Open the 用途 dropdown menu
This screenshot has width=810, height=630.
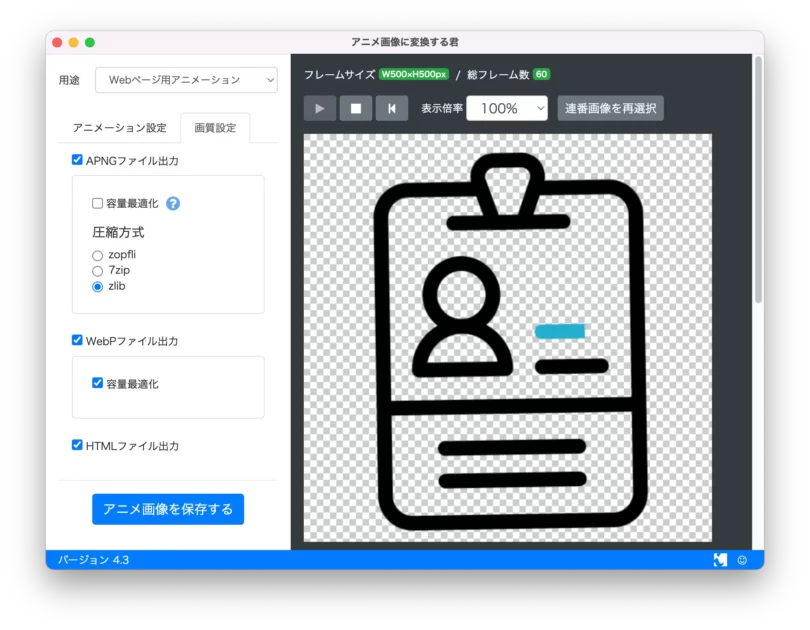tap(186, 80)
